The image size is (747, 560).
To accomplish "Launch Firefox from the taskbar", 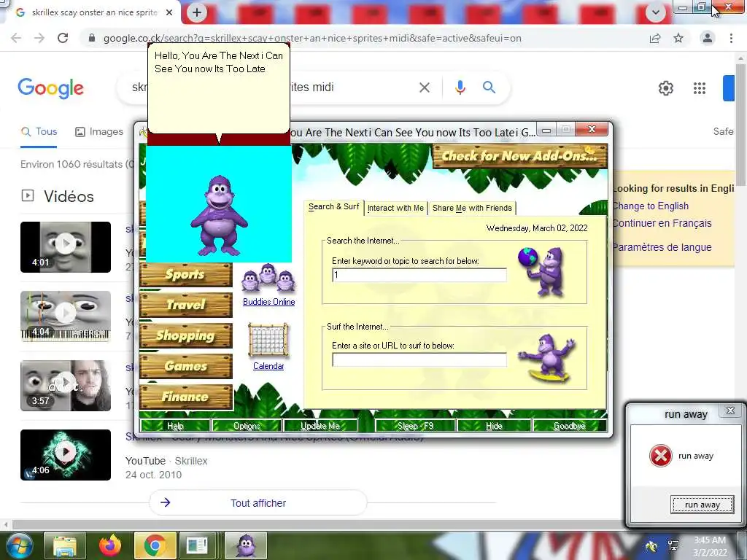I will click(109, 545).
